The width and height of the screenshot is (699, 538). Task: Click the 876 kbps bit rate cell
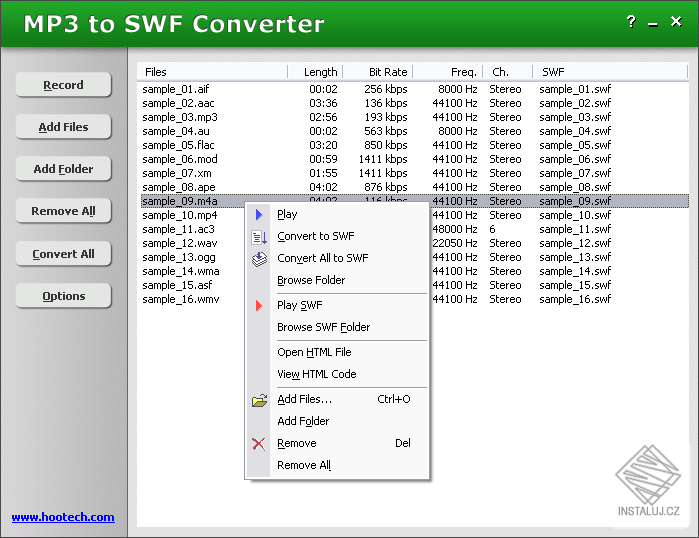click(386, 187)
